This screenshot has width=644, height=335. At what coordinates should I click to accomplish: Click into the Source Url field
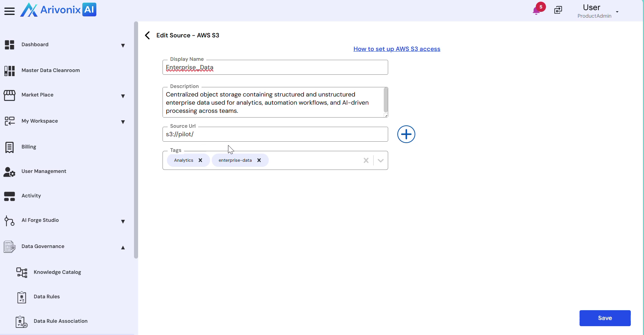pyautogui.click(x=275, y=134)
